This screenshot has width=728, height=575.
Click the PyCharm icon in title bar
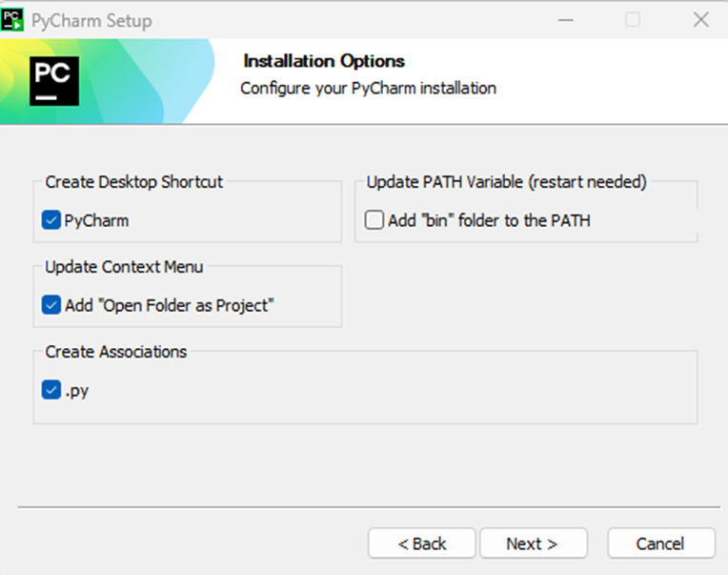(14, 19)
